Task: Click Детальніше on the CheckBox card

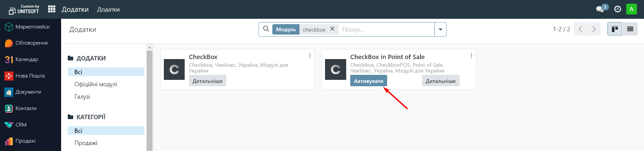Action: click(208, 81)
